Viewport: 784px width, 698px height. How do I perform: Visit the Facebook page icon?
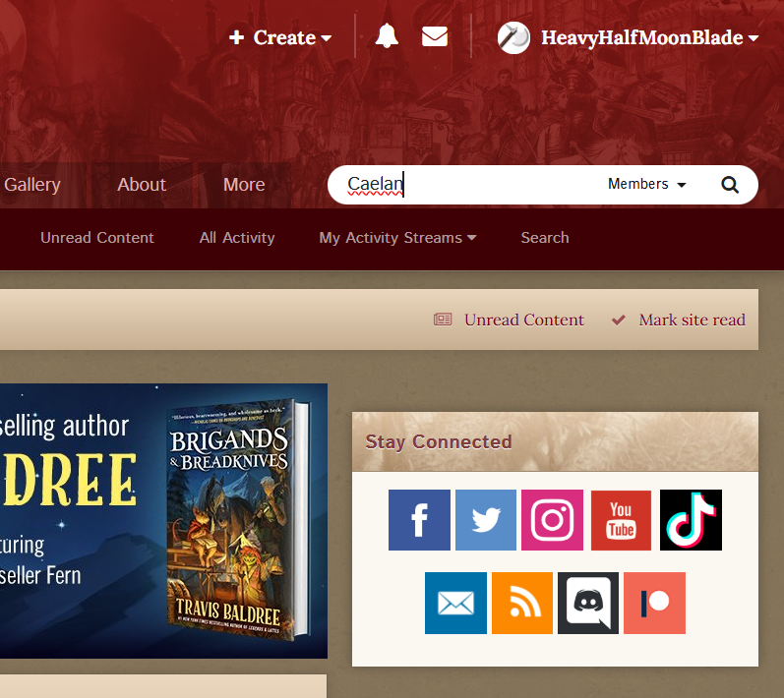[x=419, y=520]
